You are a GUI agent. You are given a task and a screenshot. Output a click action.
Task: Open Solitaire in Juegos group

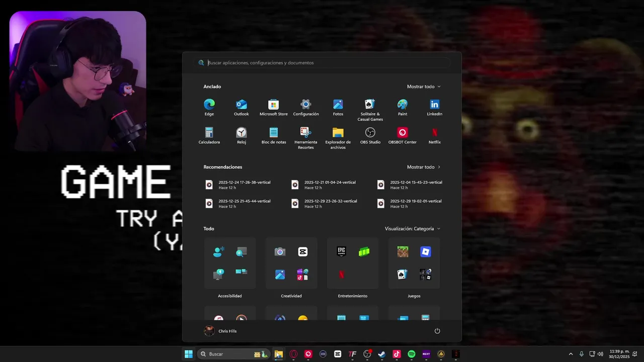point(403,275)
